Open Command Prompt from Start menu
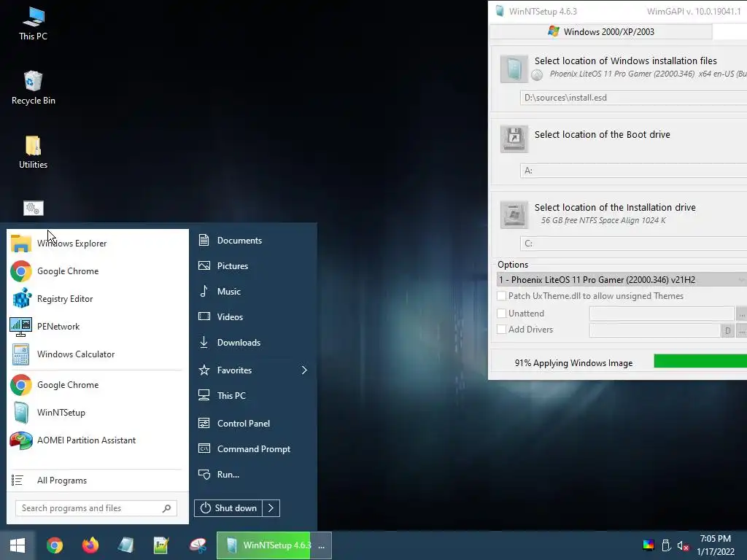 [252, 449]
